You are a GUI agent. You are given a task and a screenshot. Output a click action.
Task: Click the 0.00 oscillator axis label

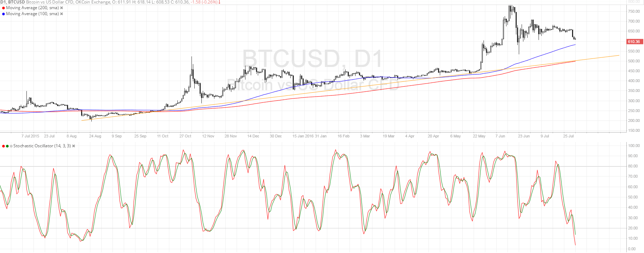coord(632,249)
